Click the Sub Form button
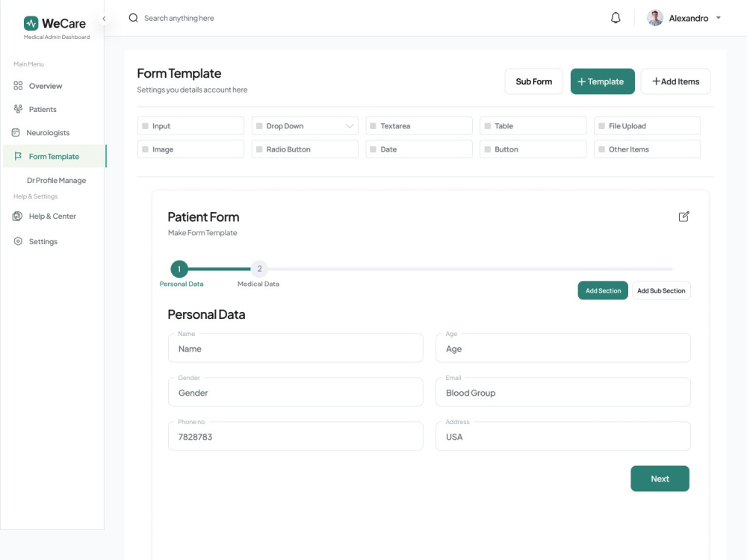 pyautogui.click(x=533, y=81)
